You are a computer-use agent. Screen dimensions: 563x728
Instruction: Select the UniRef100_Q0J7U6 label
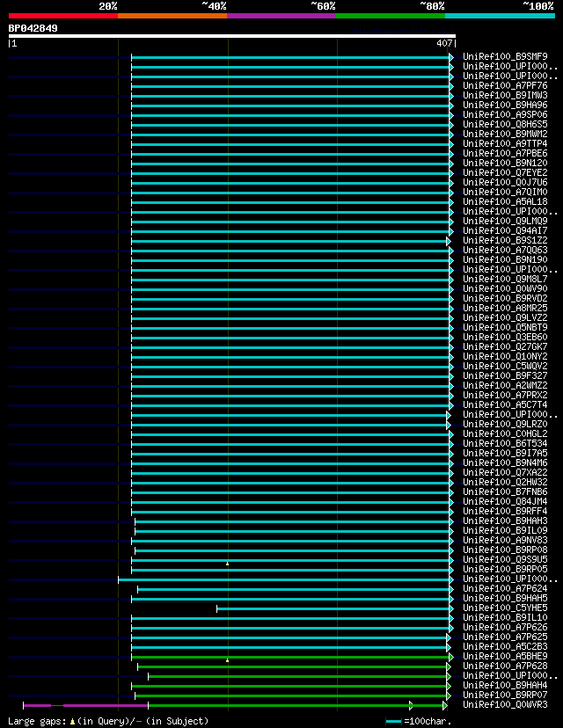coord(505,183)
